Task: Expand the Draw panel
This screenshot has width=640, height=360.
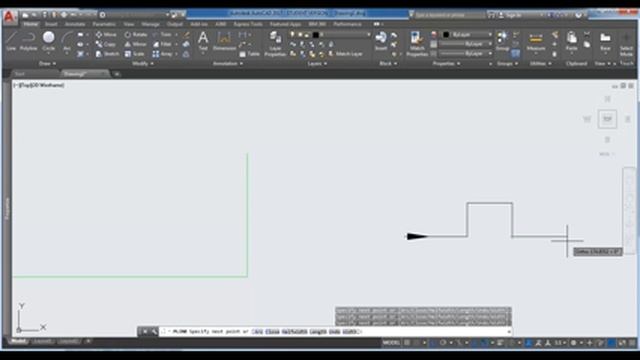Action: 47,64
